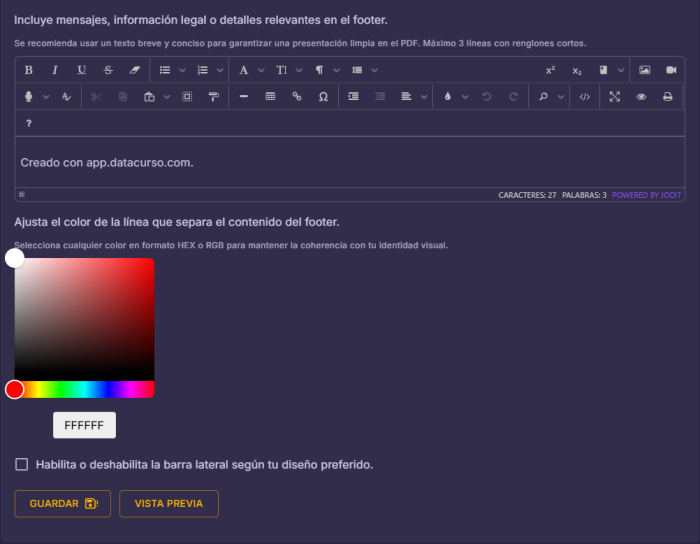This screenshot has height=544, width=700.
Task: Click the eraser clear formatting icon
Action: pyautogui.click(x=135, y=70)
